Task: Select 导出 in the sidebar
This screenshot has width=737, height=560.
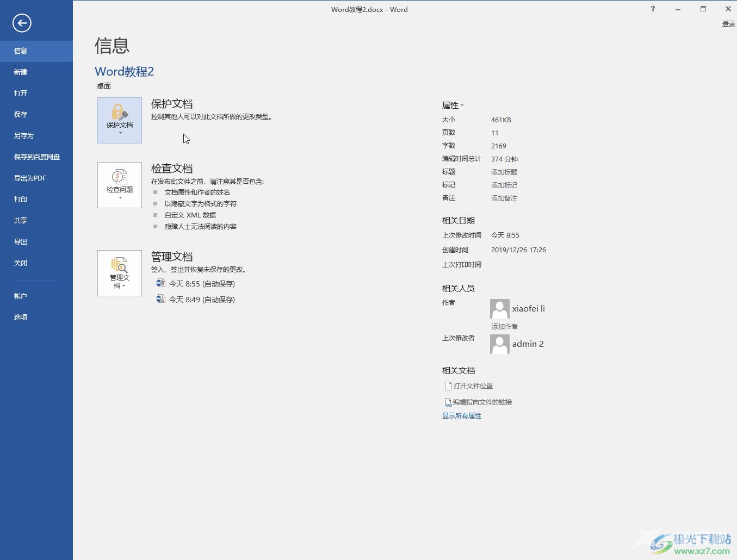Action: point(36,242)
